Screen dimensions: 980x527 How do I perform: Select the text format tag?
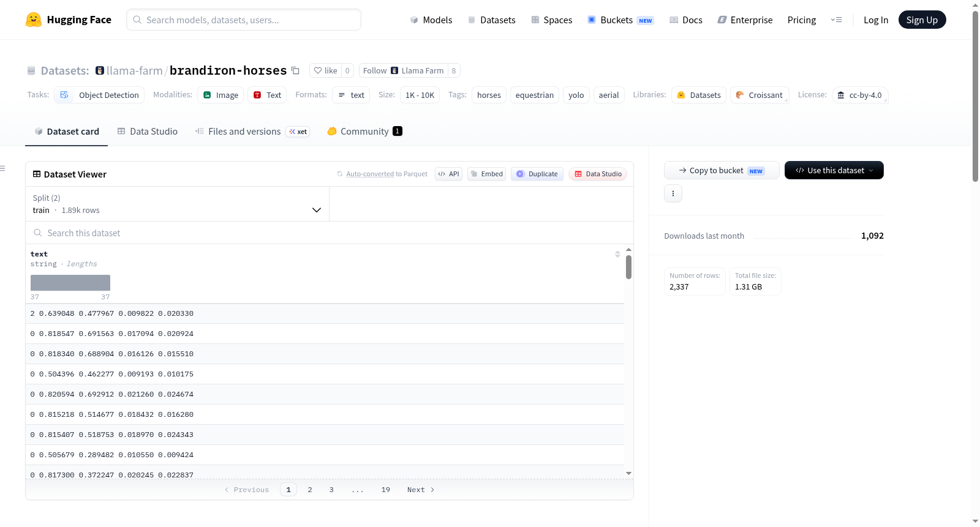pyautogui.click(x=351, y=95)
